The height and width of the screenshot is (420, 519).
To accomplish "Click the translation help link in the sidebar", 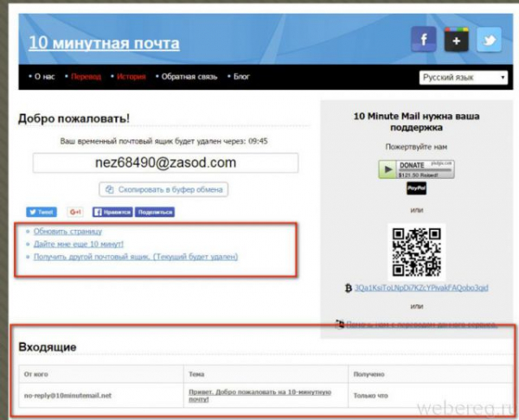I will (x=421, y=325).
